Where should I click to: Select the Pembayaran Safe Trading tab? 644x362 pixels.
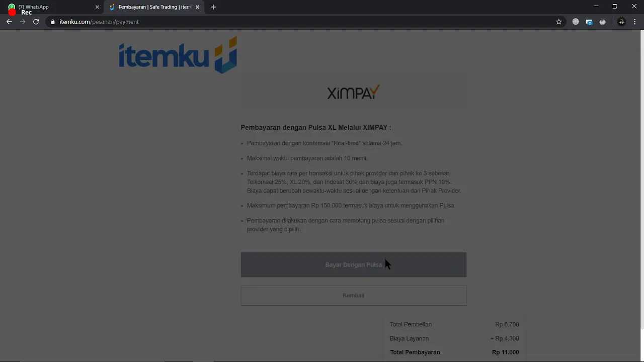tap(154, 7)
